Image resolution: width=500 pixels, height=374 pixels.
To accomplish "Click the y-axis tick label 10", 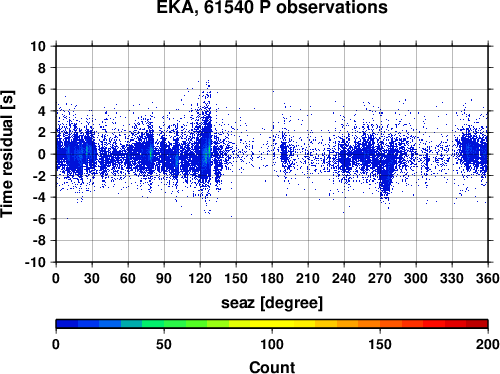I will click(38, 46).
